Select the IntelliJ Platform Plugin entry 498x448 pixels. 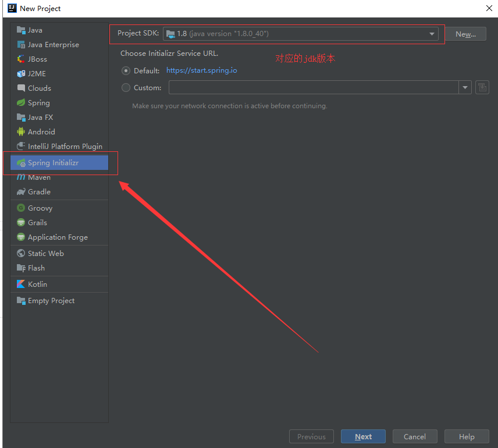(59, 146)
